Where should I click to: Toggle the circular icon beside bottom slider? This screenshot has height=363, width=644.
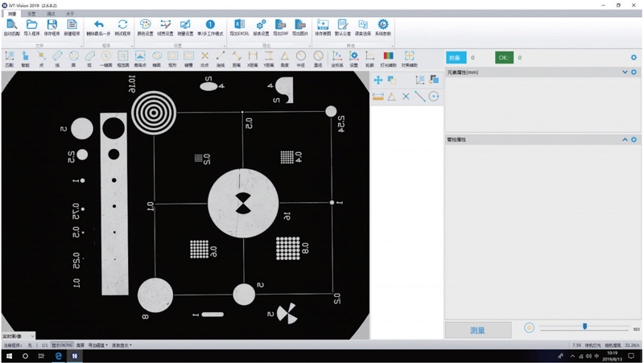[x=529, y=328]
